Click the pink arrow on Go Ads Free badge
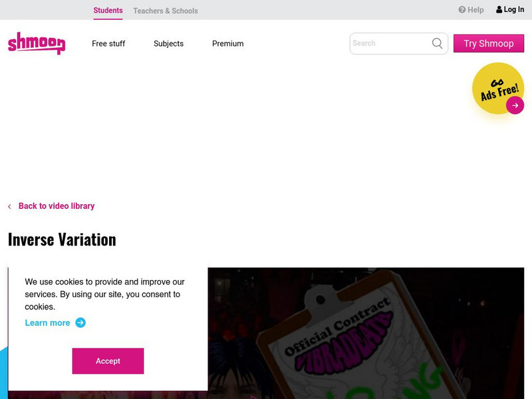This screenshot has height=399, width=532. [x=515, y=105]
